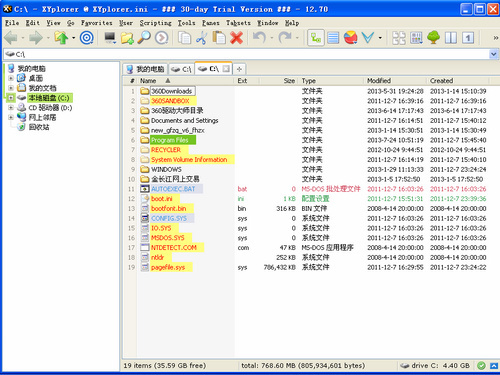Open the address bar dropdown
Image resolution: width=500 pixels, height=375 pixels.
click(494, 54)
